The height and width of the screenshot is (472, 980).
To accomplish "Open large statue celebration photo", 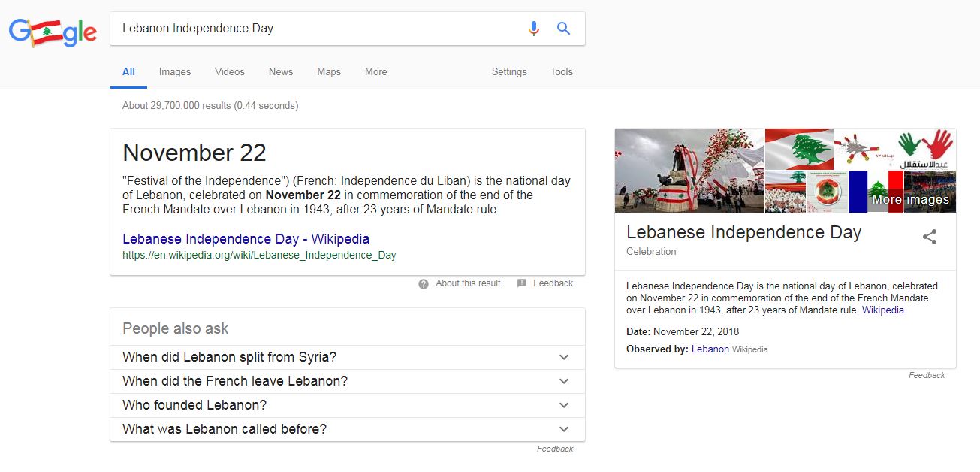I will click(689, 171).
